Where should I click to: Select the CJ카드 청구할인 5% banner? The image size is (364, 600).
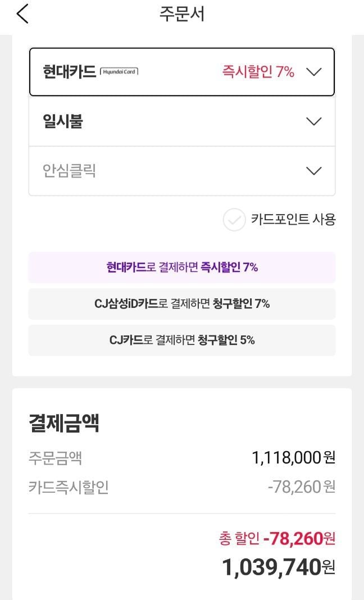(x=182, y=340)
